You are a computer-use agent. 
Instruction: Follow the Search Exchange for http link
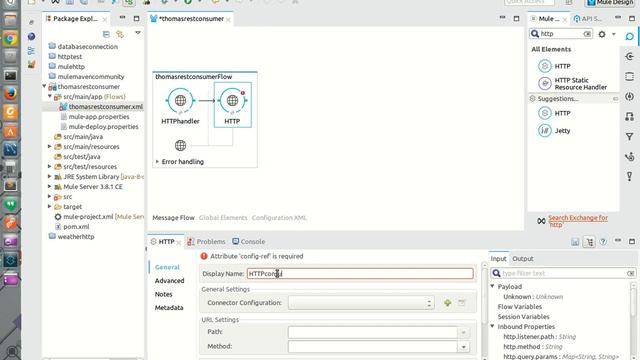[578, 221]
